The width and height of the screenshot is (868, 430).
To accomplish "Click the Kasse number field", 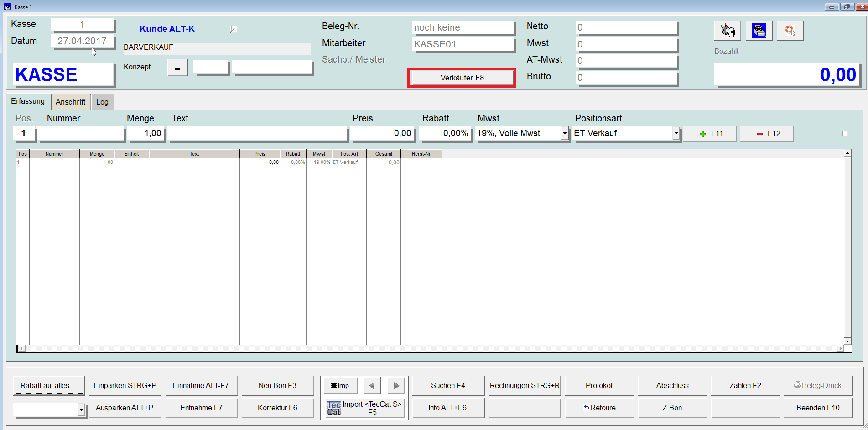I will (82, 25).
